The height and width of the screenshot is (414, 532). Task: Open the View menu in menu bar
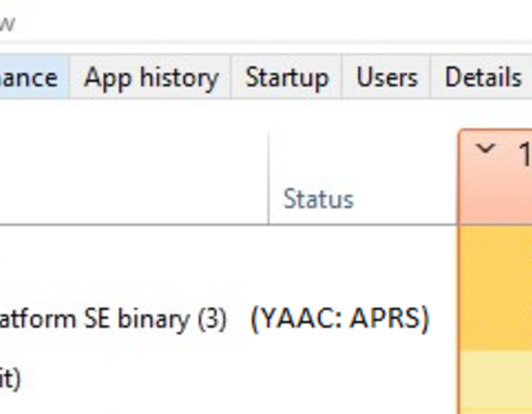8,23
